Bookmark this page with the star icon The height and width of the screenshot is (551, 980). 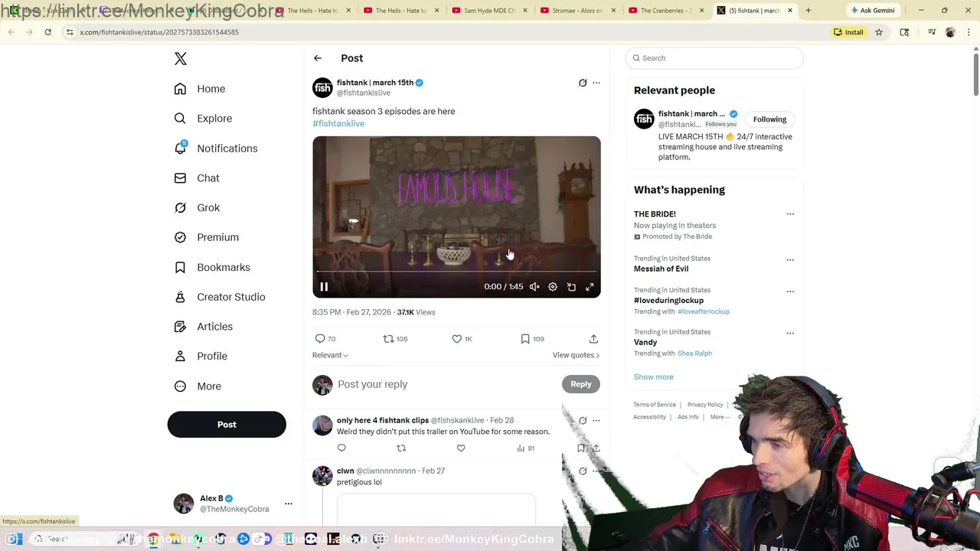(879, 32)
